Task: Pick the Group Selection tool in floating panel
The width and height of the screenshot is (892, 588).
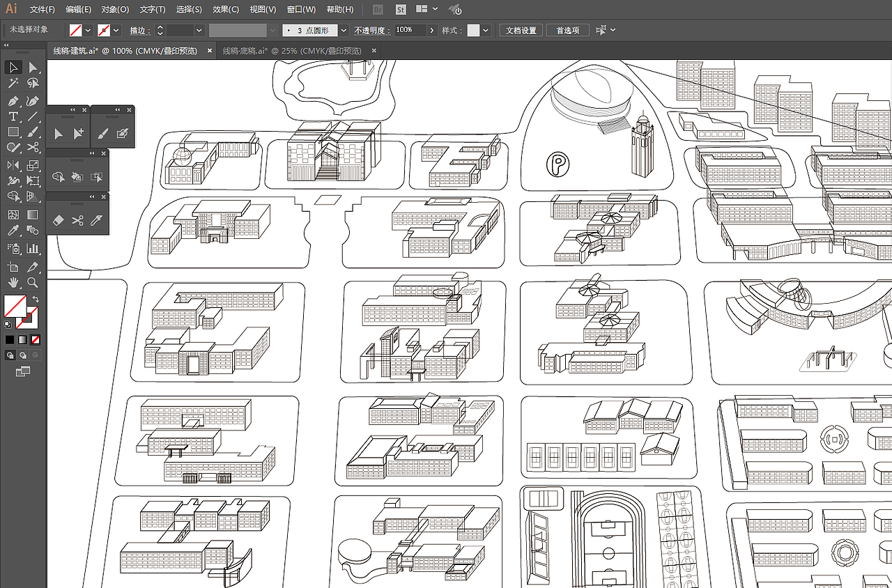Action: [79, 133]
